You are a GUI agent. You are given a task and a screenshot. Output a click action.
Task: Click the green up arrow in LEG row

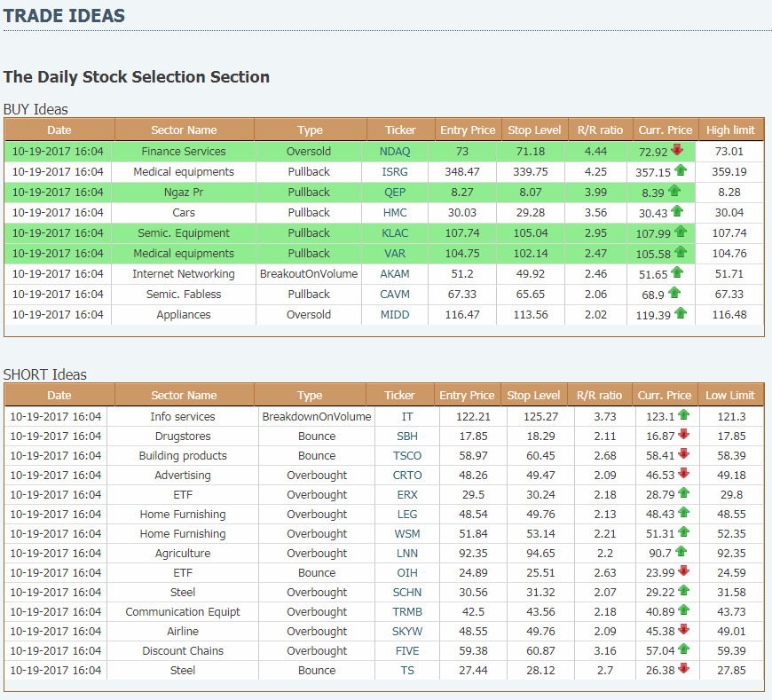683,513
